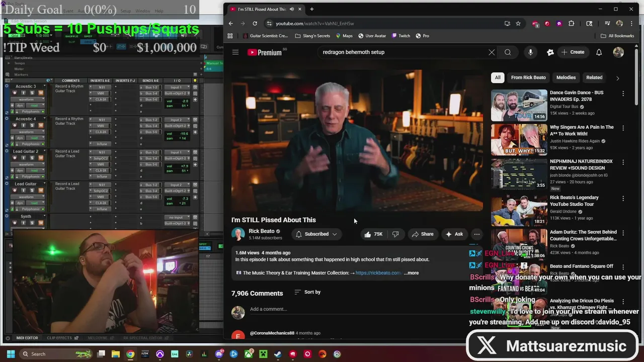Open the Subscribed notification dropdown

[316, 234]
